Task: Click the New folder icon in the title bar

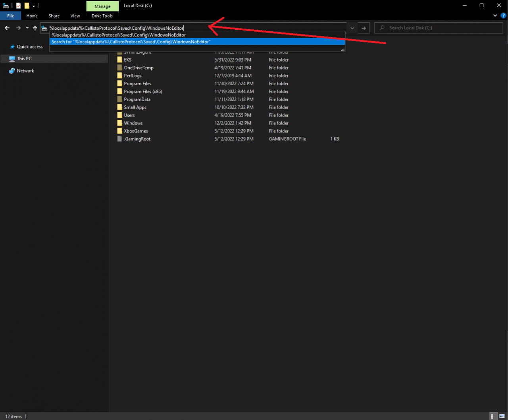Action: [27, 6]
